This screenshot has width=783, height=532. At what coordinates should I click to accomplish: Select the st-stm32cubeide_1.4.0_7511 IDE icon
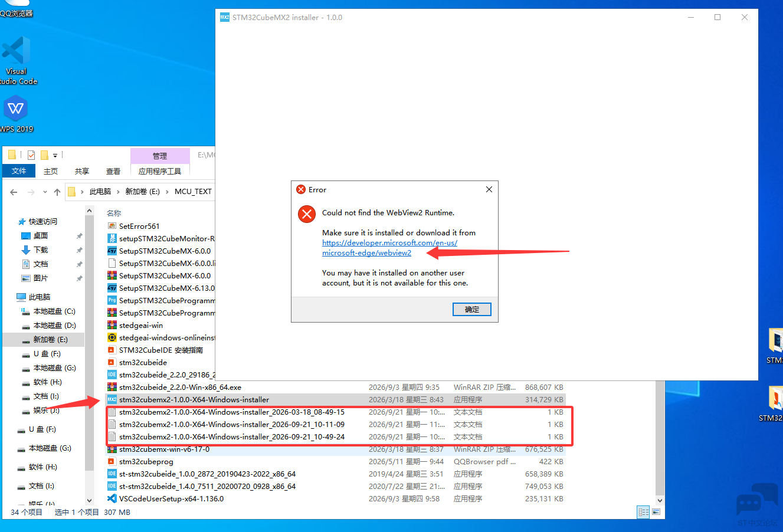click(112, 486)
